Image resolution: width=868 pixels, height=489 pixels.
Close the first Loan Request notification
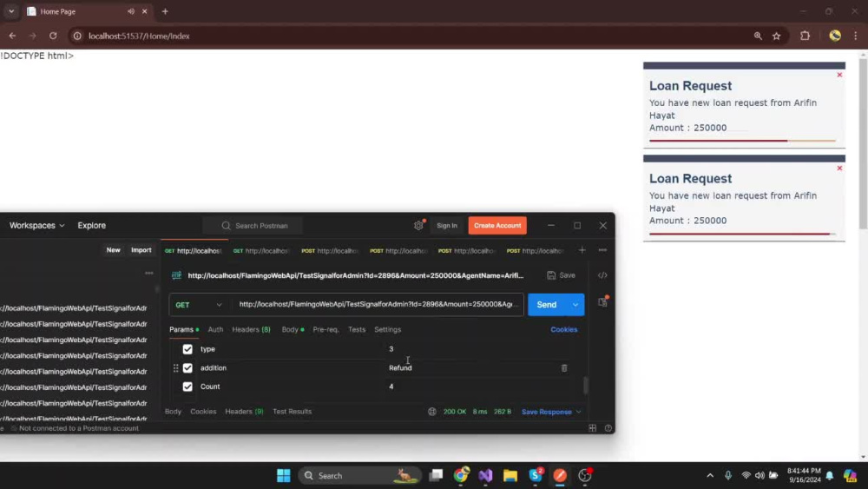pos(839,75)
